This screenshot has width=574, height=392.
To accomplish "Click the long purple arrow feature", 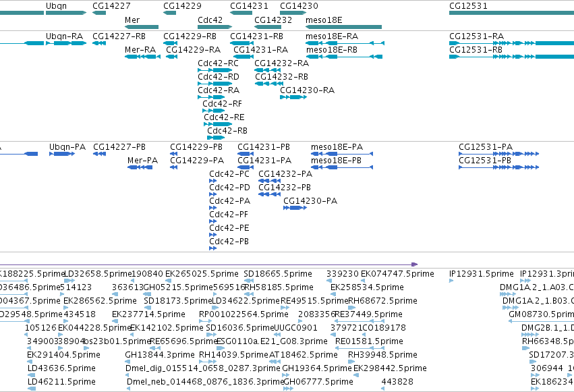I will pyautogui.click(x=208, y=264).
